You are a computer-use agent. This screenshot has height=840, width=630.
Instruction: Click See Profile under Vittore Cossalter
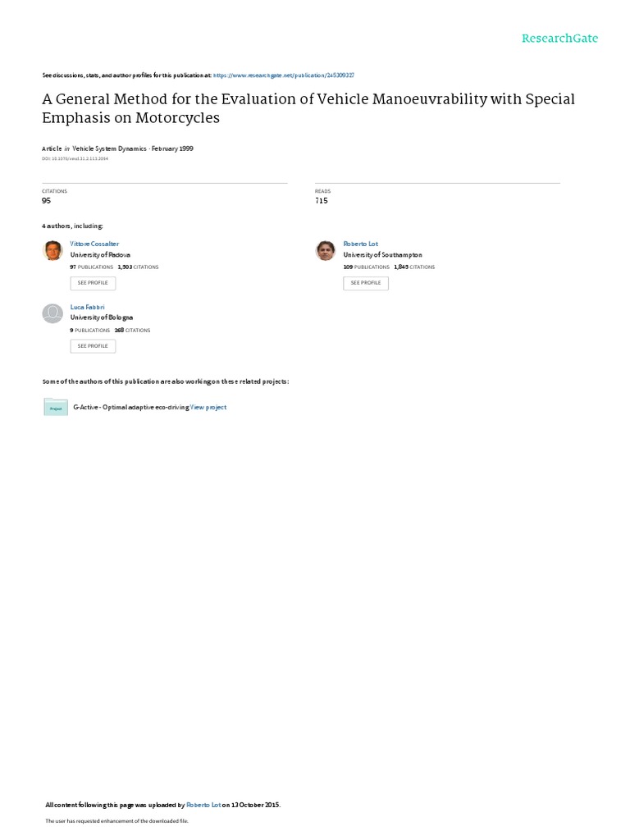93,283
